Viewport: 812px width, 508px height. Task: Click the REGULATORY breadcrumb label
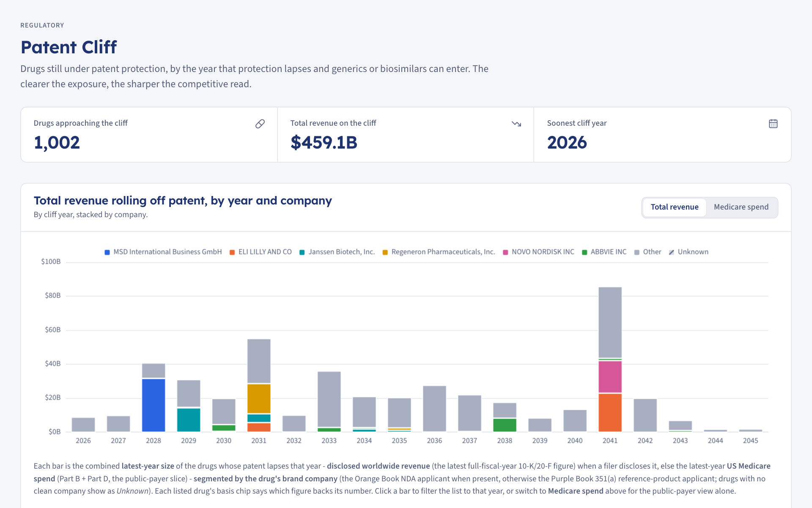[42, 25]
